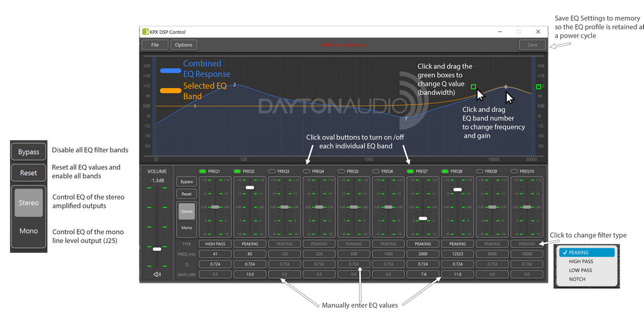
Task: Select Stereo output inside the app window
Action: (x=186, y=211)
